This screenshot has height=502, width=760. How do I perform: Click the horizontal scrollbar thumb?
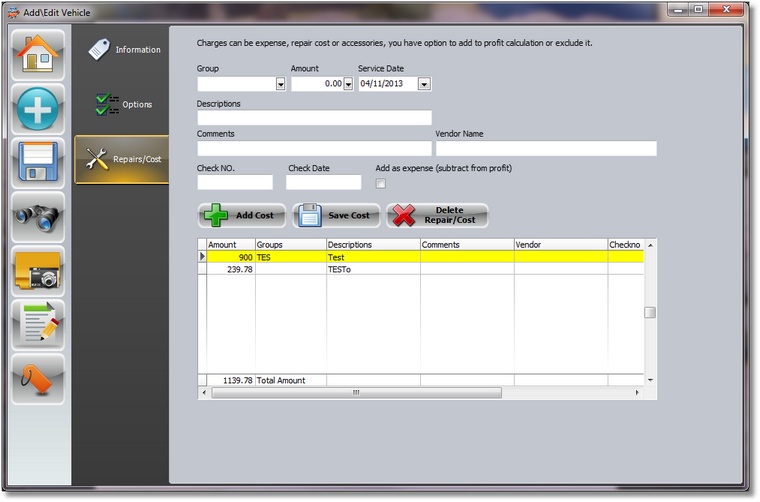tap(356, 392)
